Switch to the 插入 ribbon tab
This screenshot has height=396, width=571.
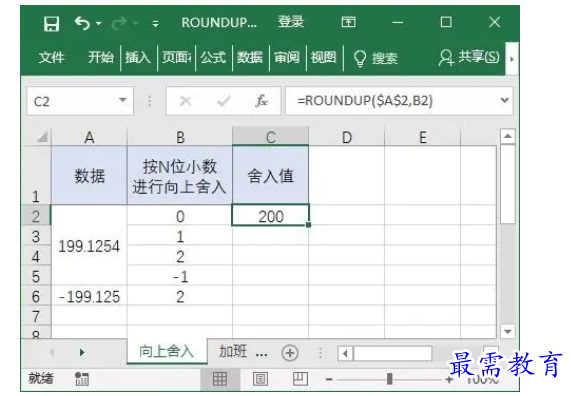[138, 57]
